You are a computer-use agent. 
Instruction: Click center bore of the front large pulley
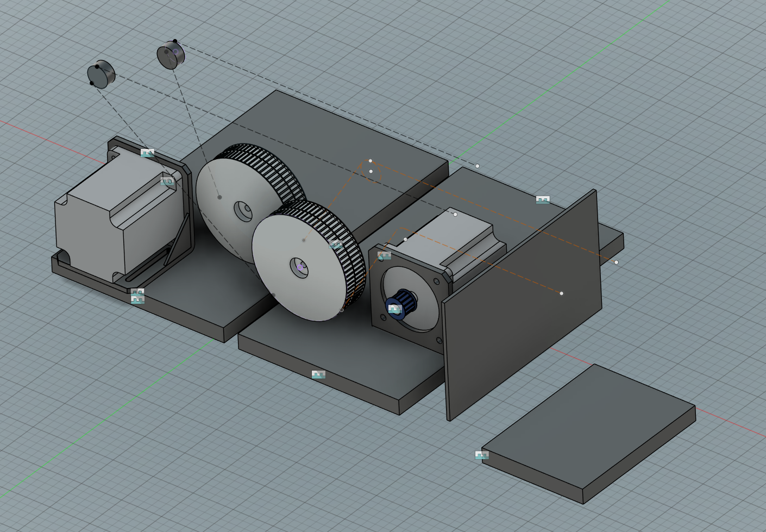click(299, 267)
